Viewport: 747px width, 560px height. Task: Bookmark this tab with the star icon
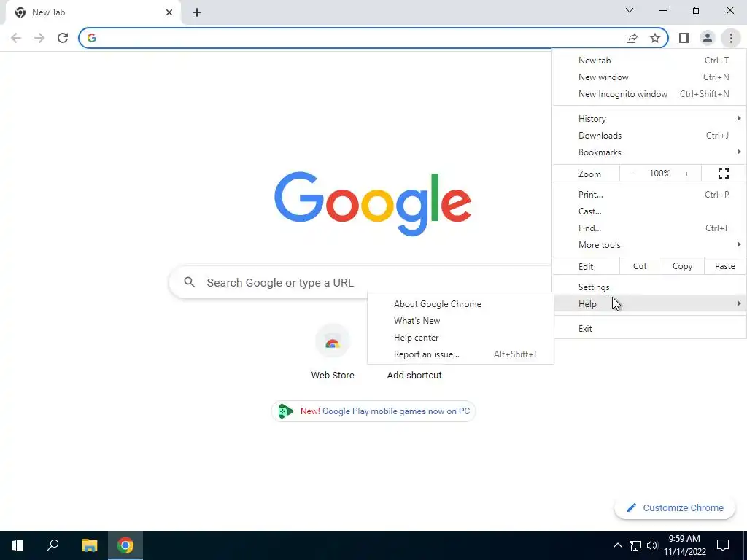[x=655, y=38]
